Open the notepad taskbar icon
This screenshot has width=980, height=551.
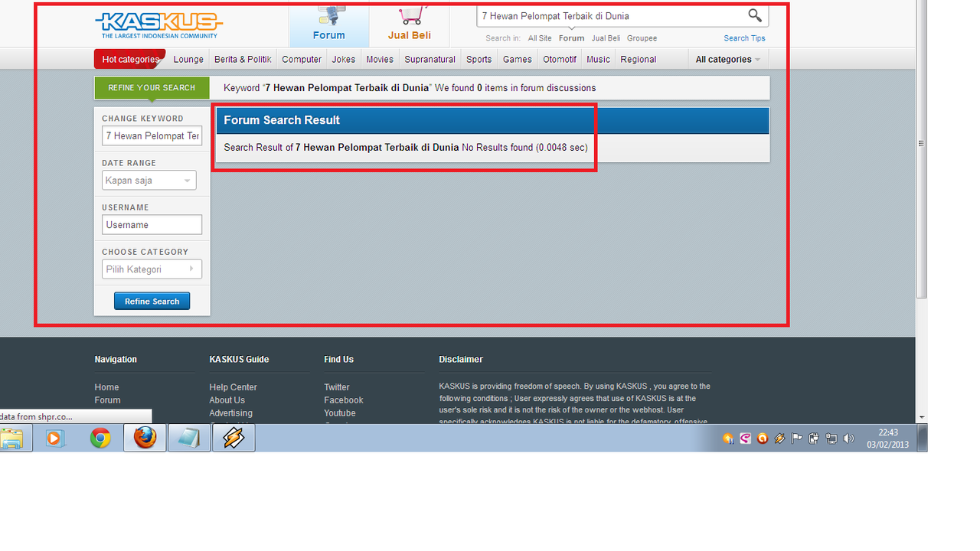click(189, 439)
